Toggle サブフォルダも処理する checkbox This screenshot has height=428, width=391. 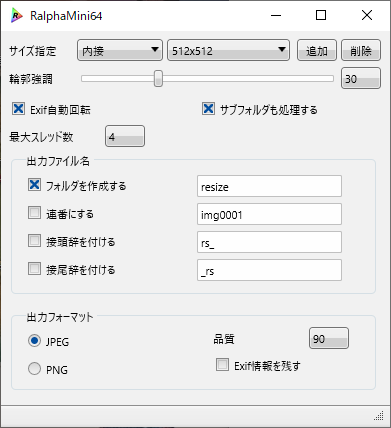click(x=208, y=109)
